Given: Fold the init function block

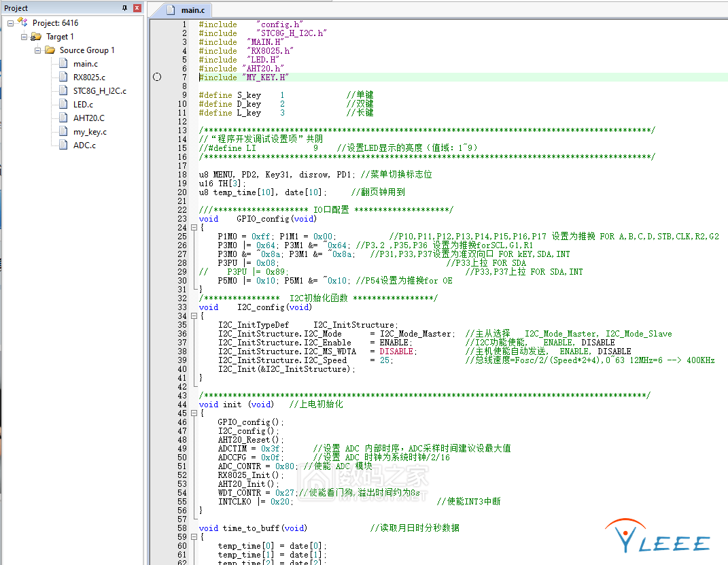Looking at the screenshot, I should coord(194,413).
